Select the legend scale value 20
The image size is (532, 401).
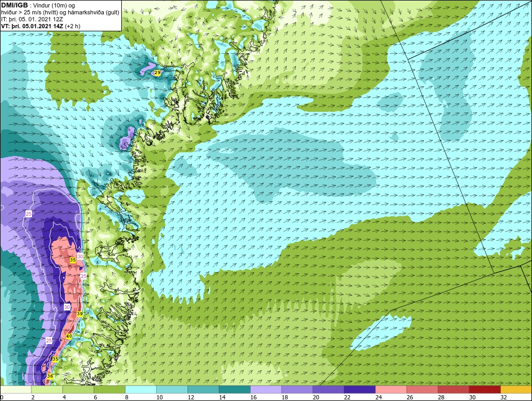point(316,397)
